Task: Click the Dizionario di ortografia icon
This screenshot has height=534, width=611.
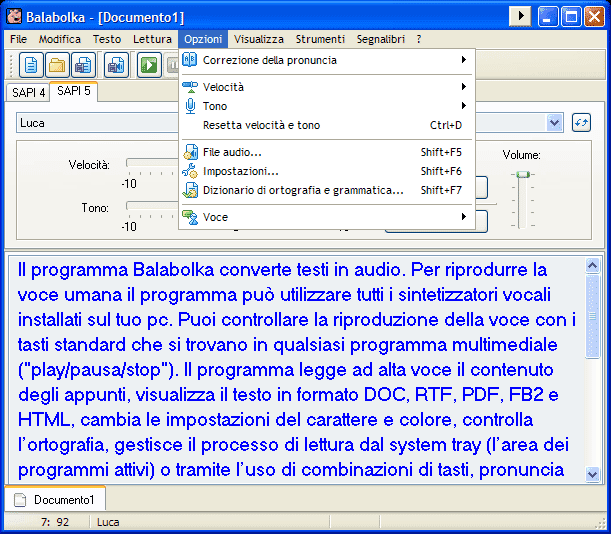Action: pyautogui.click(x=190, y=190)
